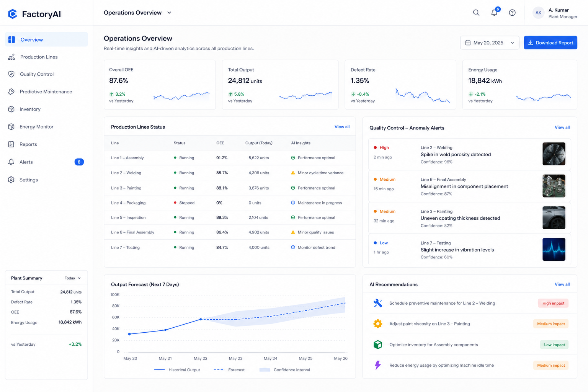The image size is (588, 392).
Task: Click the wrench icon for Line 2 maintenance
Action: [x=378, y=303]
